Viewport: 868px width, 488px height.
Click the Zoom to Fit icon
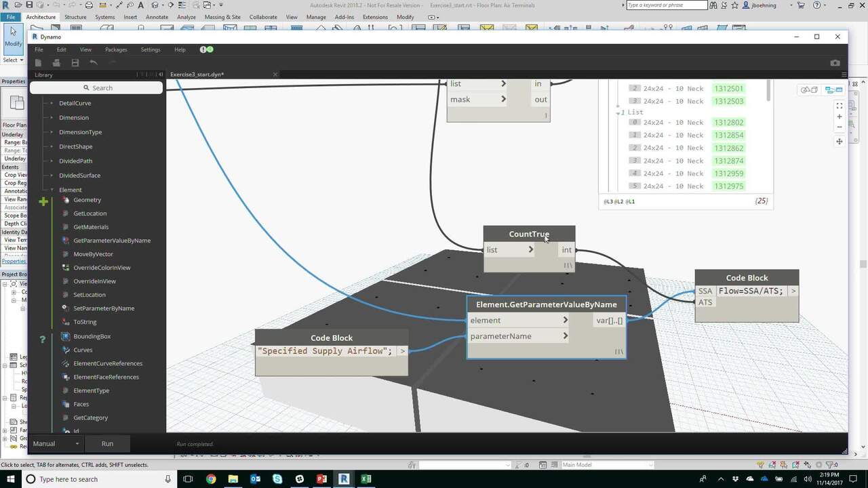[840, 106]
